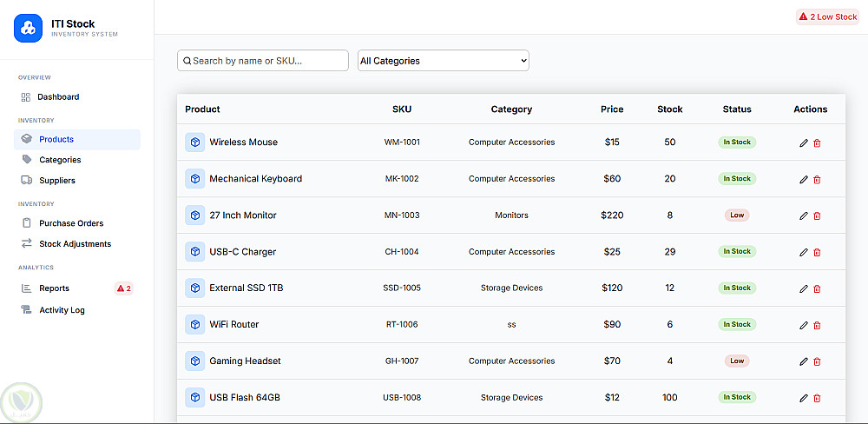
Task: Navigate to Purchase Orders
Action: click(71, 223)
